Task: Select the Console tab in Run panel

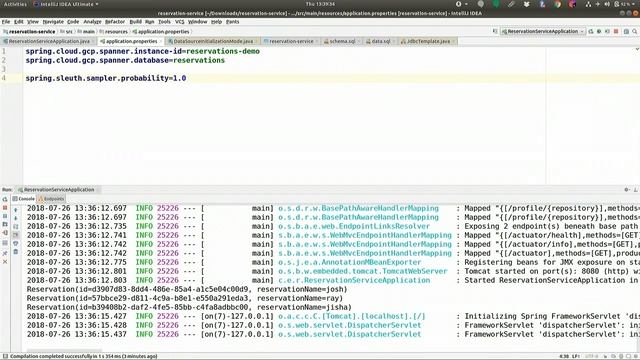Action: pos(24,199)
